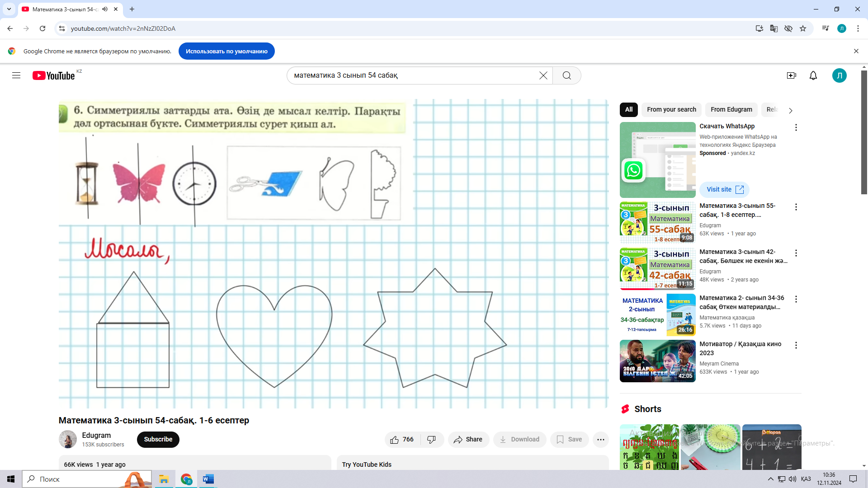Clear the search box text

click(543, 75)
